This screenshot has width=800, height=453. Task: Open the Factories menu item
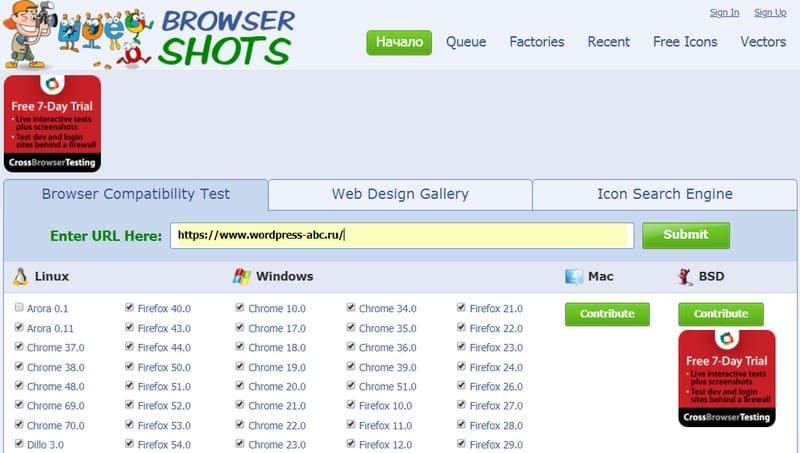point(537,42)
